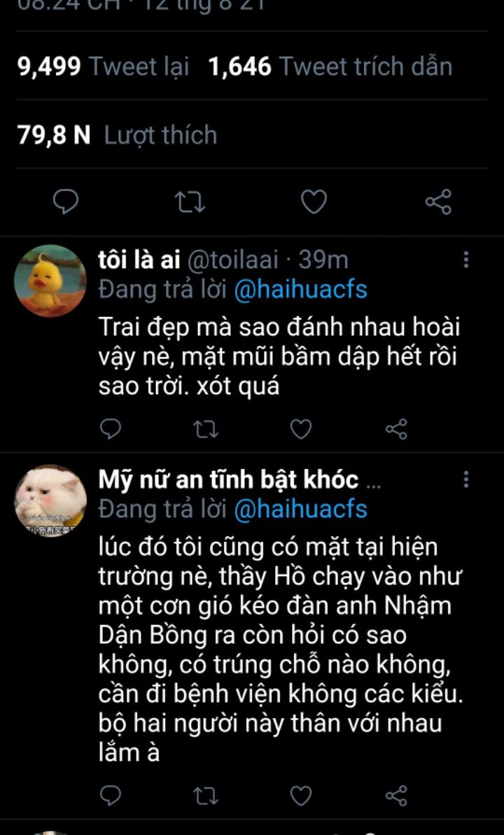Share tôi là ai's reply
The width and height of the screenshot is (504, 835).
pyautogui.click(x=396, y=428)
